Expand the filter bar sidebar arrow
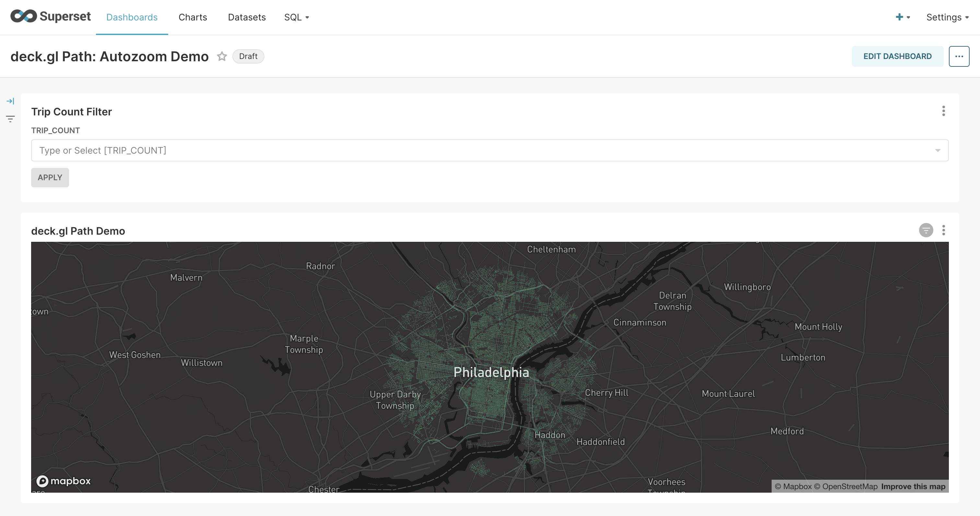The height and width of the screenshot is (516, 980). [x=10, y=101]
